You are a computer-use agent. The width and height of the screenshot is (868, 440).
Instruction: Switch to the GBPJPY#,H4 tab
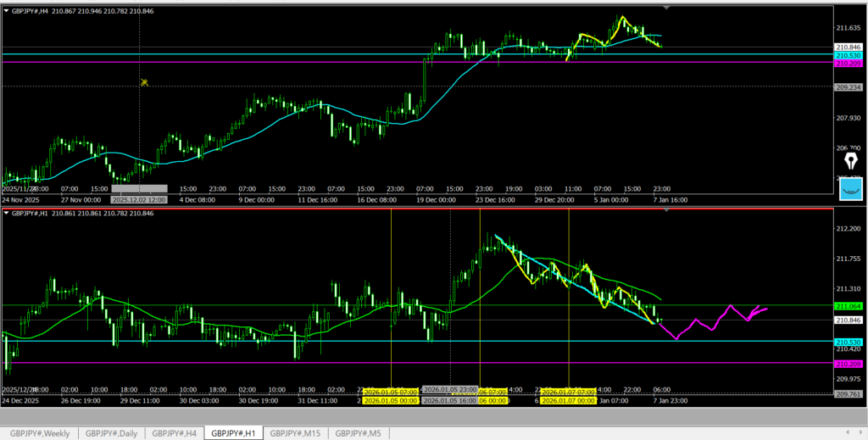[x=175, y=433]
